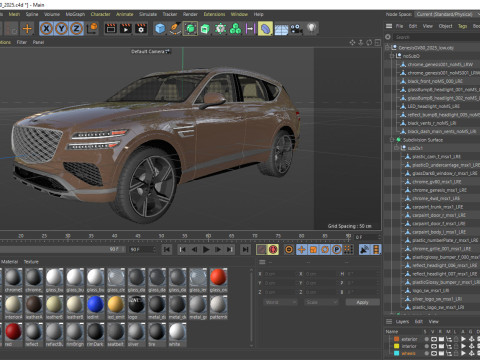Click the Record Active Objects key button
This screenshot has width=480, height=360.
pos(262,249)
